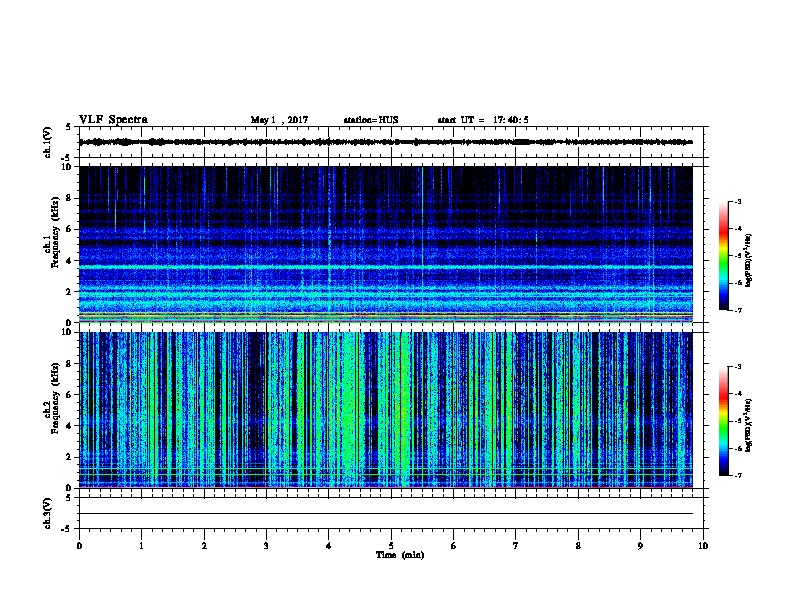Click time axis tick label "1"
The width and height of the screenshot is (792, 612).
(x=141, y=546)
